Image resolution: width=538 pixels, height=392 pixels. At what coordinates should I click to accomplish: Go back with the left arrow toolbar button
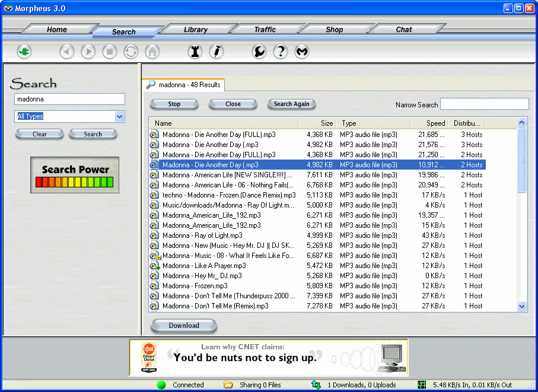click(67, 52)
